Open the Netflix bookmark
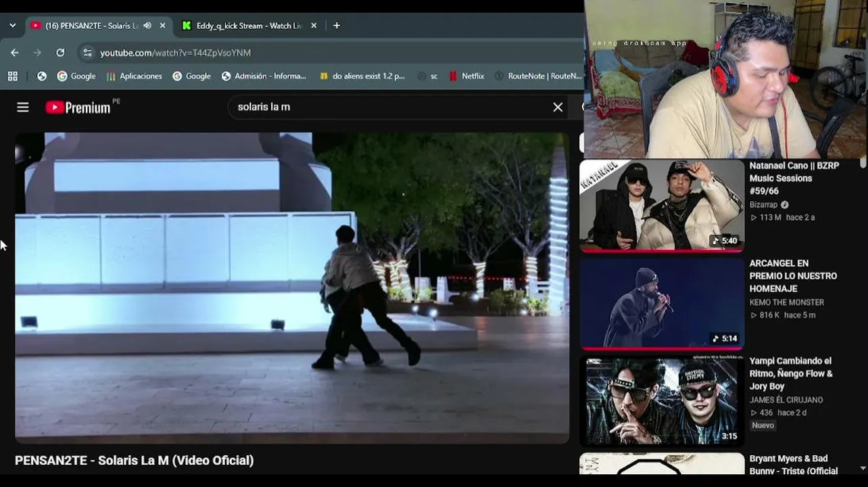868x487 pixels. pyautogui.click(x=466, y=76)
